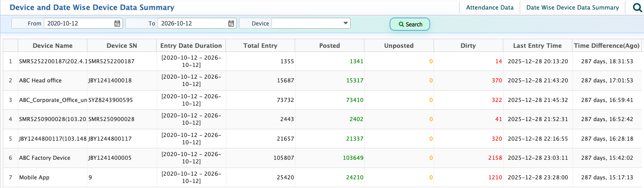
Task: Open the To date calendar picker icon
Action: (231, 23)
